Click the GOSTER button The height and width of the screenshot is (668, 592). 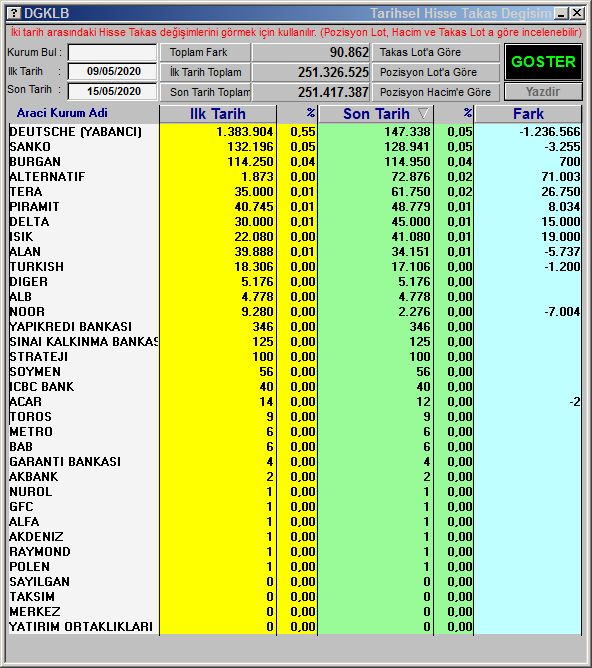543,62
